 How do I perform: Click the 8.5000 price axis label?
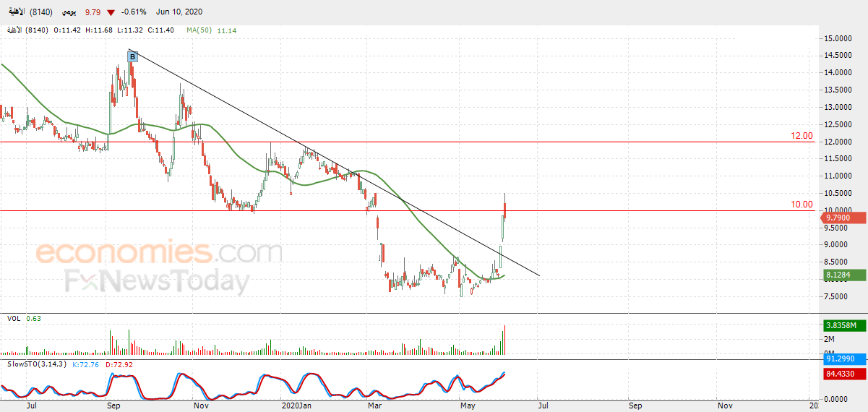[837, 262]
